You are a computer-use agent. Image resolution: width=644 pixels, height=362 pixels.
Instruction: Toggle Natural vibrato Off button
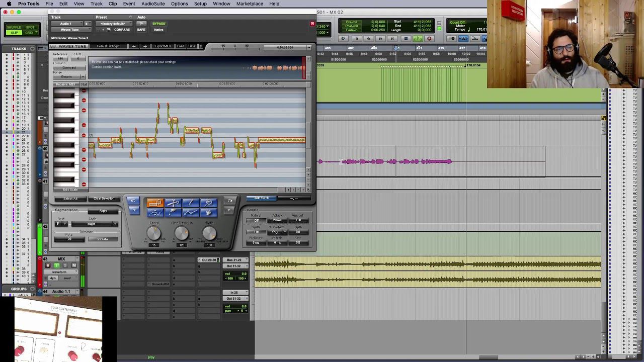tap(256, 221)
